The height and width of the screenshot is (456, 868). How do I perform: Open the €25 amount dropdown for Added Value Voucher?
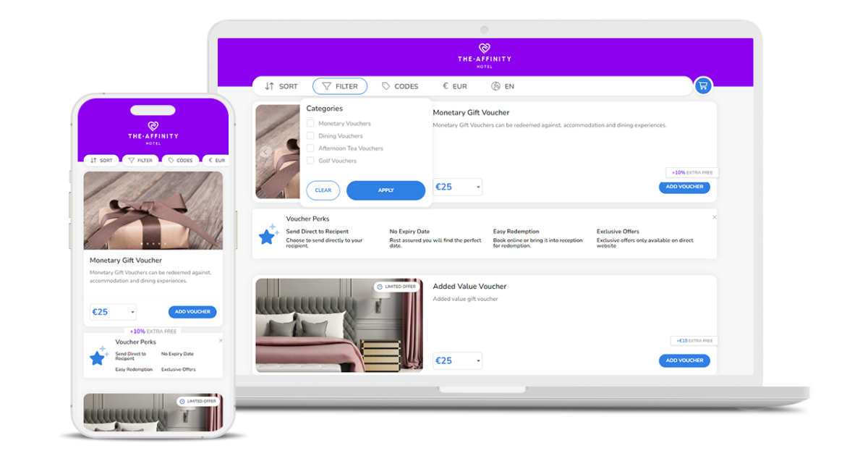point(458,360)
